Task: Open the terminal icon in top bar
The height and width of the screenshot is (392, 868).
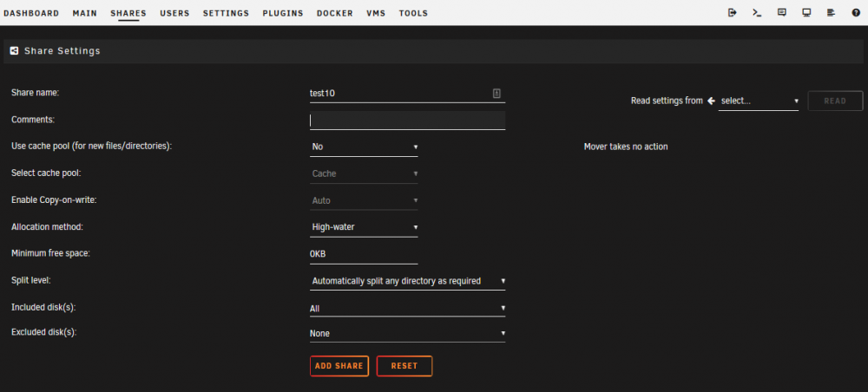Action: [x=757, y=13]
